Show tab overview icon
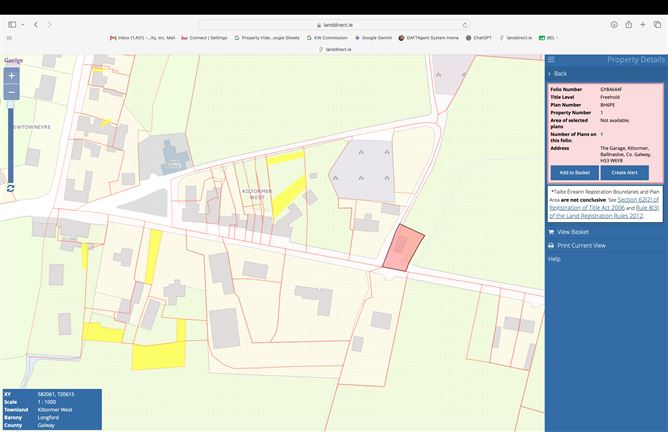The height and width of the screenshot is (432, 668). 657,25
